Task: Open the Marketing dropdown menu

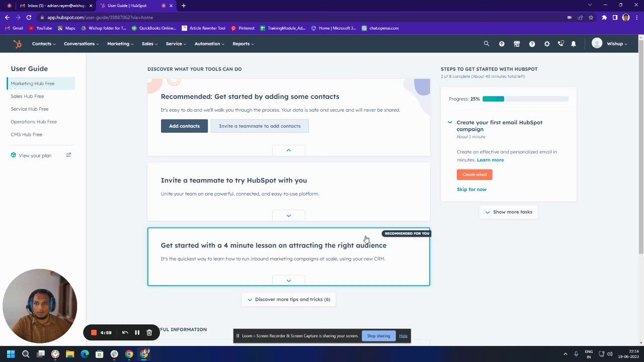Action: point(120,44)
